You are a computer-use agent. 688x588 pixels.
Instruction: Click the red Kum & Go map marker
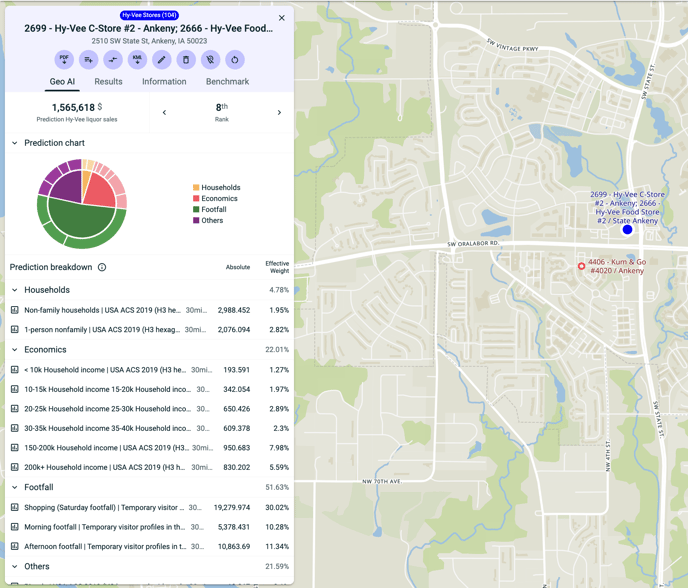coord(581,266)
